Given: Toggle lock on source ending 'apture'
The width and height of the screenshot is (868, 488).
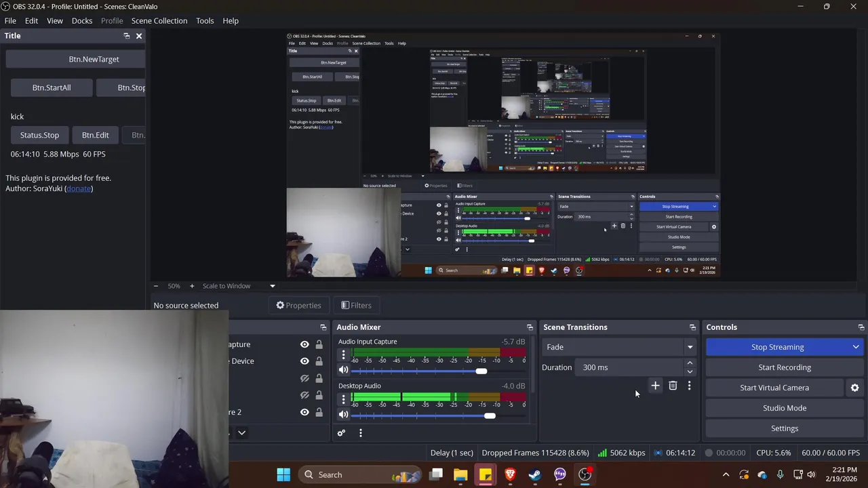Looking at the screenshot, I should 319,344.
